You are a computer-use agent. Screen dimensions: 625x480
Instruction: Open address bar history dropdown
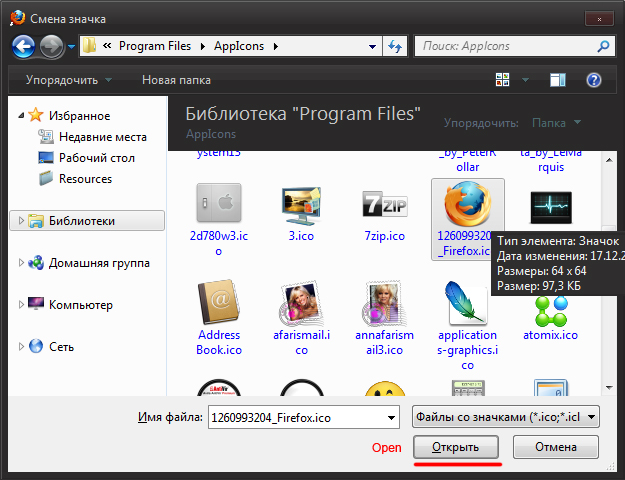point(372,47)
